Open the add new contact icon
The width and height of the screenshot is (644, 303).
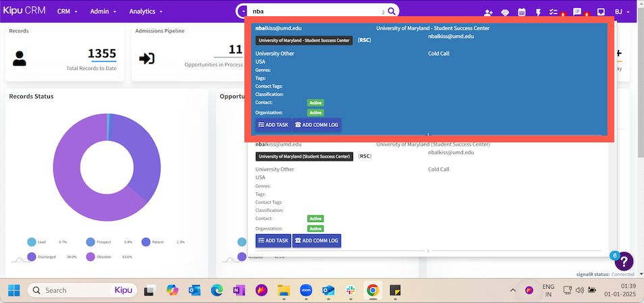click(x=488, y=13)
